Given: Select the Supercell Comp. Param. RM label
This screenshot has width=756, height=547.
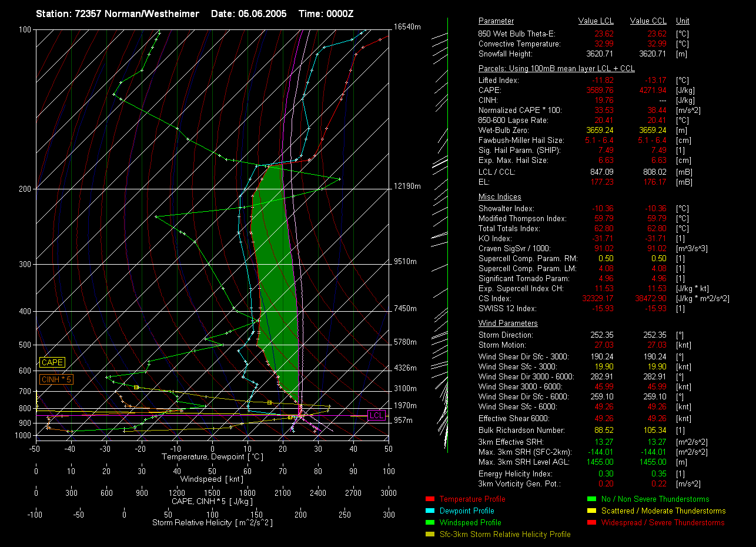Looking at the screenshot, I should click(528, 259).
